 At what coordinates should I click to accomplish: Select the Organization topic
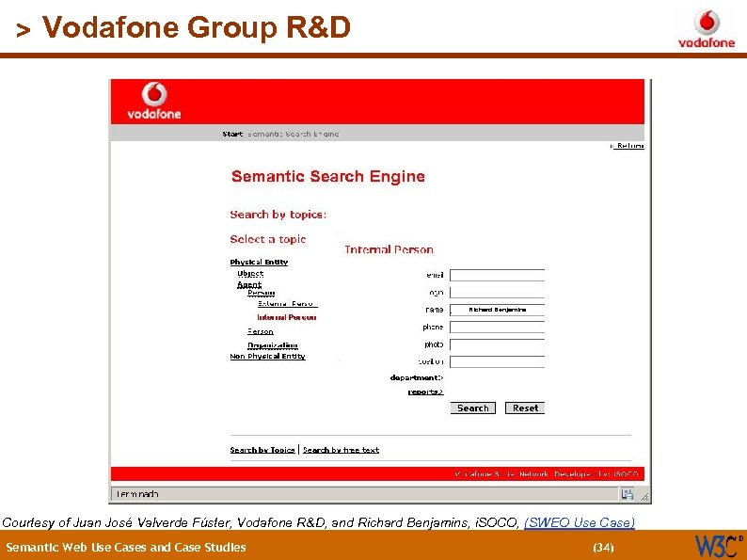coord(273,345)
